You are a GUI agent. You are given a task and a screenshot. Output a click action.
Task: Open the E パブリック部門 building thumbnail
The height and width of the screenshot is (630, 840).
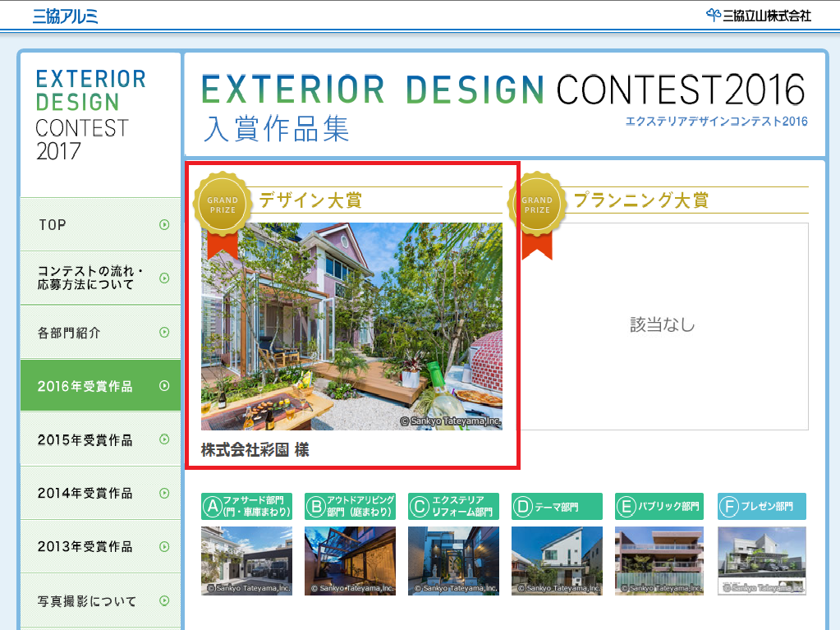659,561
